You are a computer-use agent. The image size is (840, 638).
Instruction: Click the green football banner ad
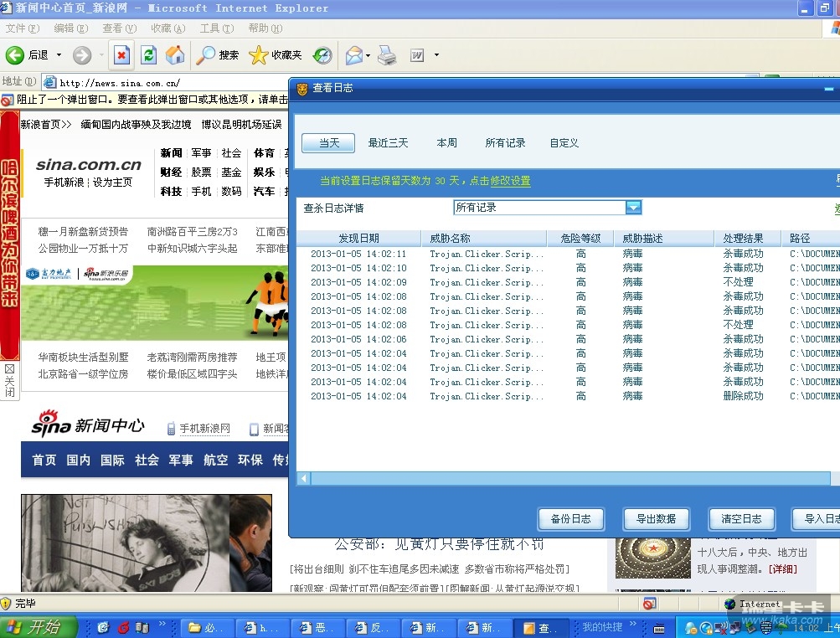154,302
